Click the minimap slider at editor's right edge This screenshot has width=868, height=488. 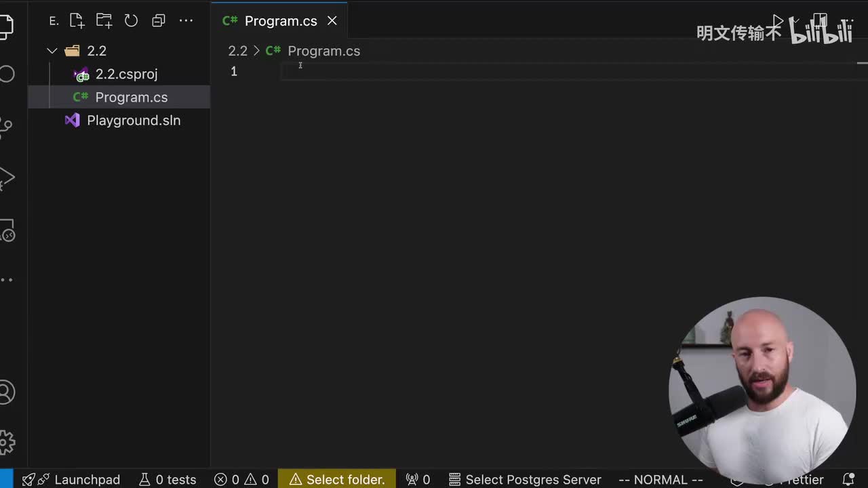pos(863,63)
